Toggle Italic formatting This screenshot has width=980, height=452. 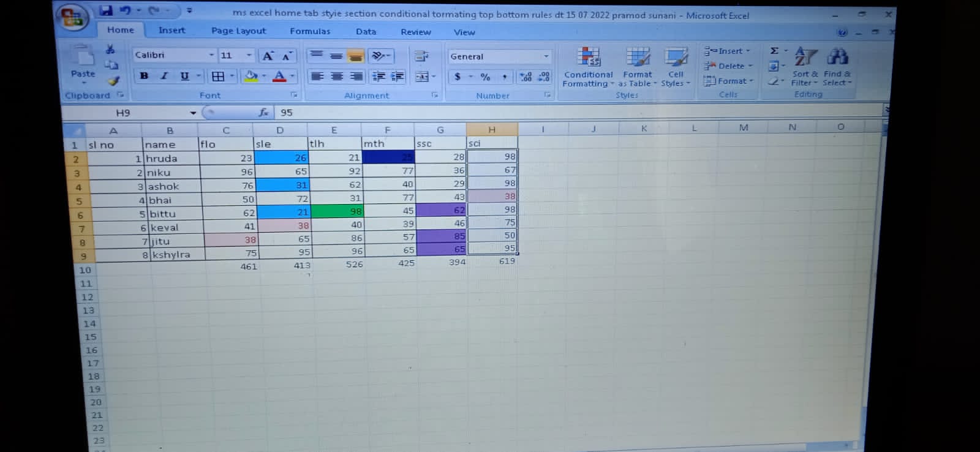pos(164,76)
